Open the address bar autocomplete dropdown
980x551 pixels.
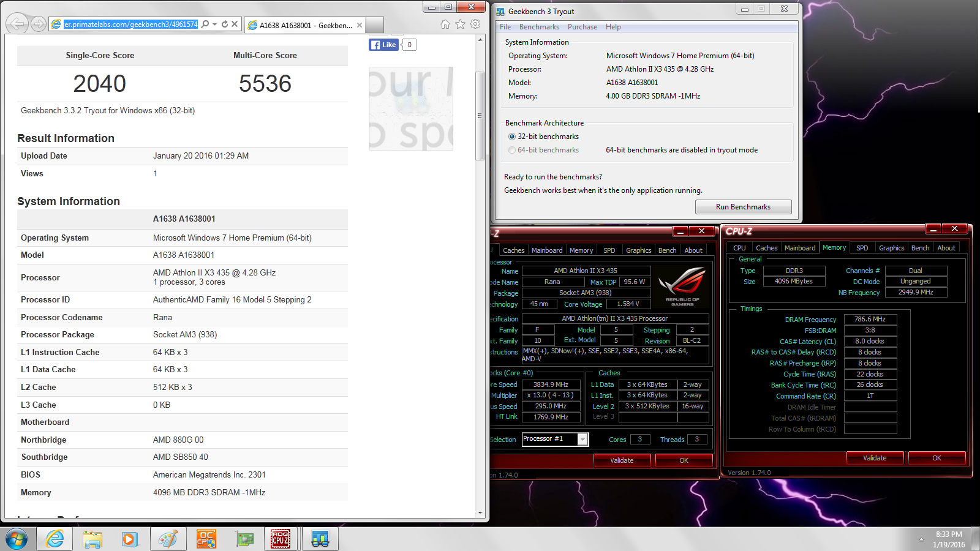coord(214,24)
